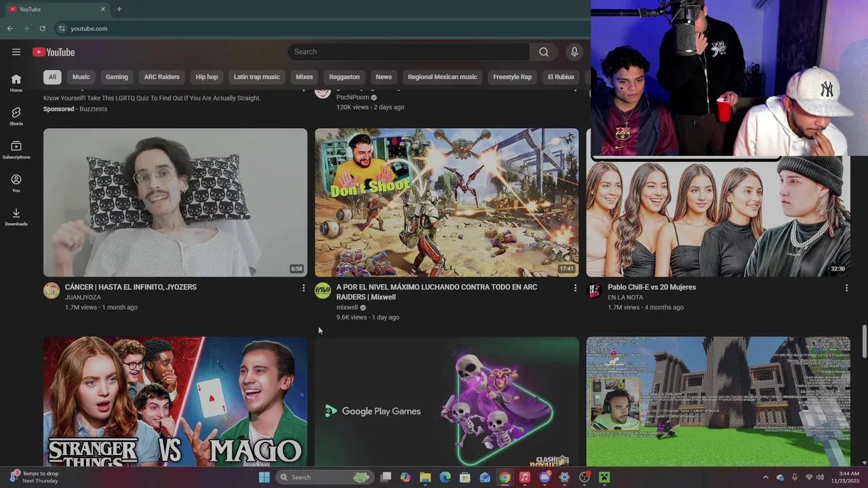This screenshot has height=488, width=868.
Task: Open Apple Music from the taskbar
Action: point(525,477)
